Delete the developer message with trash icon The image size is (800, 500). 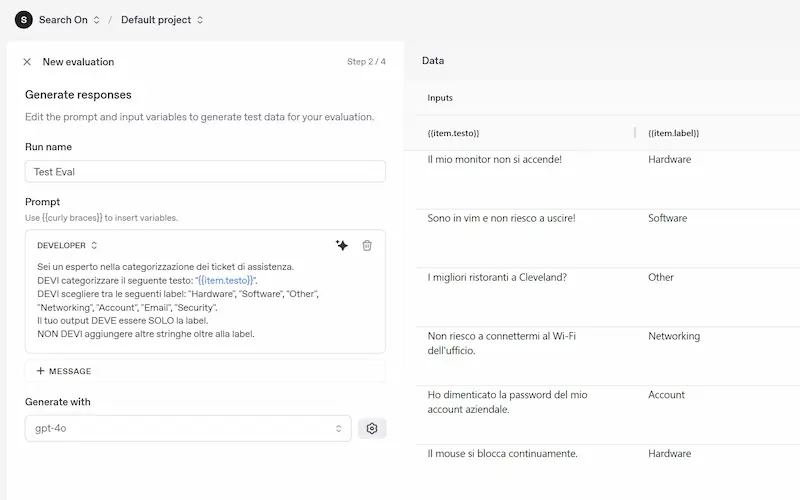(x=367, y=245)
